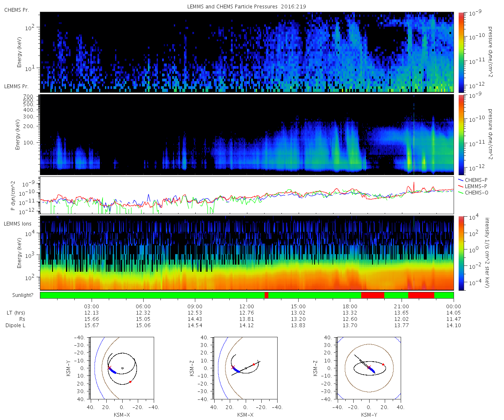
Task: Click the 03:00 time axis tick label
Action: pos(92,306)
